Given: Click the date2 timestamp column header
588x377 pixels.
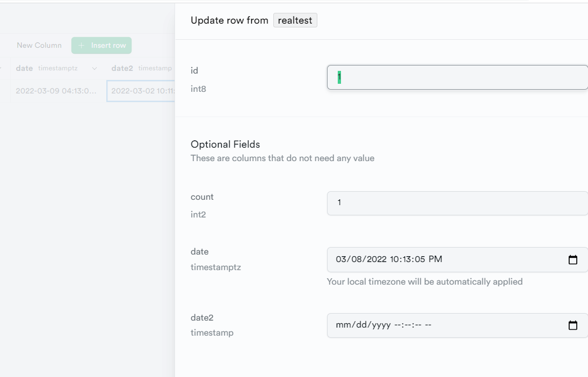Looking at the screenshot, I should pos(141,68).
